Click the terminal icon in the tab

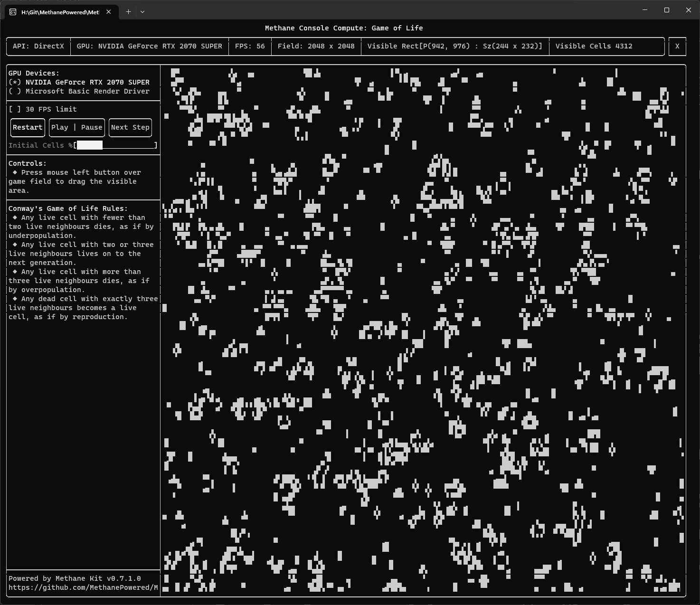pyautogui.click(x=13, y=12)
